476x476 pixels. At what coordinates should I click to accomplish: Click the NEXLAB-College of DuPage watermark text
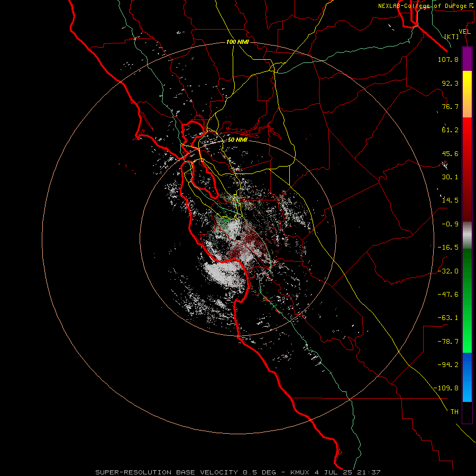(x=425, y=6)
